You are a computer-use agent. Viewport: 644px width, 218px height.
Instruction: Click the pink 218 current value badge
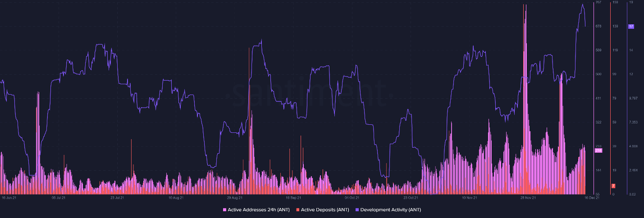[x=598, y=150]
